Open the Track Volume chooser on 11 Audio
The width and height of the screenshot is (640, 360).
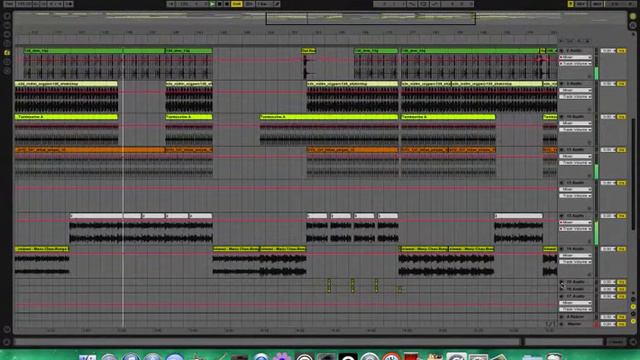click(575, 162)
